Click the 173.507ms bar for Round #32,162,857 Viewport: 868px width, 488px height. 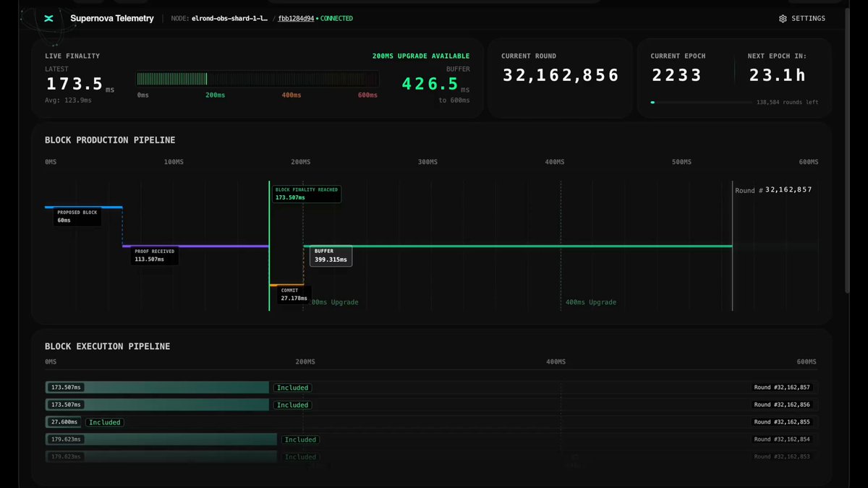point(157,388)
